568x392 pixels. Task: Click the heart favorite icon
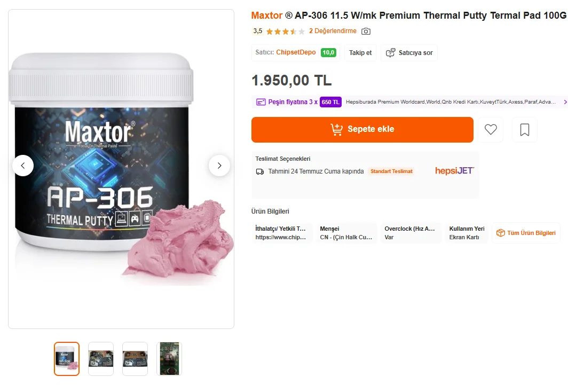coord(491,129)
